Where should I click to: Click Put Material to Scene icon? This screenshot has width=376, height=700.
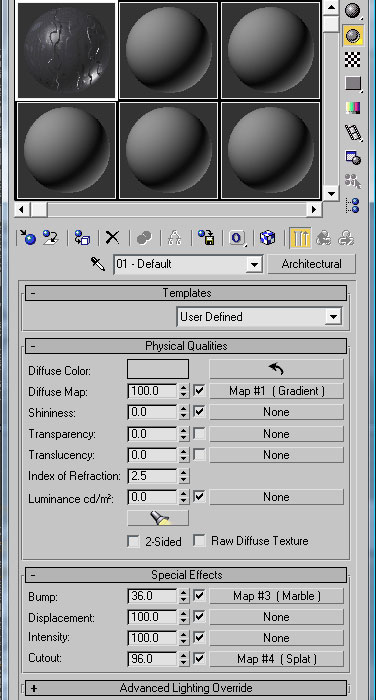[50, 238]
